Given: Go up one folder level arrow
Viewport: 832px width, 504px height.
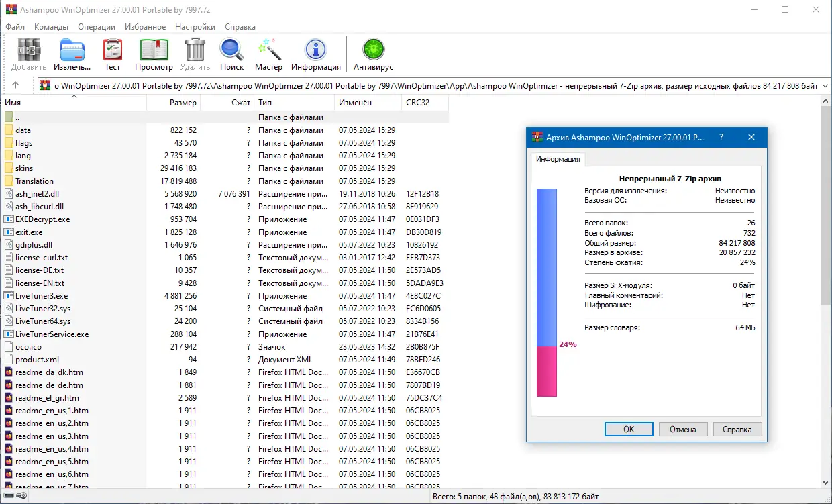Looking at the screenshot, I should coord(15,85).
